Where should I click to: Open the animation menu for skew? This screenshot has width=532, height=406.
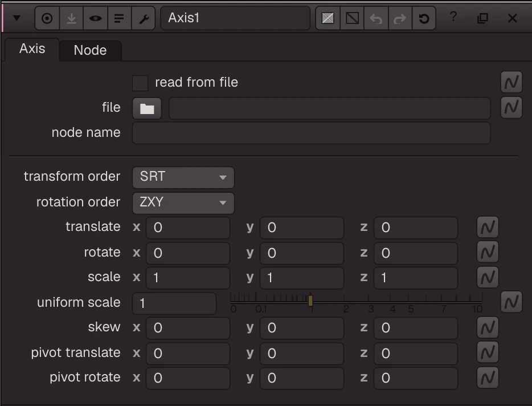(488, 327)
